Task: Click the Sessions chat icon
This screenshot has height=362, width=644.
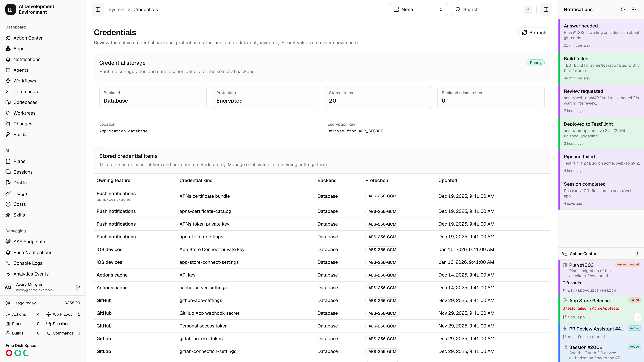Action: point(8,172)
